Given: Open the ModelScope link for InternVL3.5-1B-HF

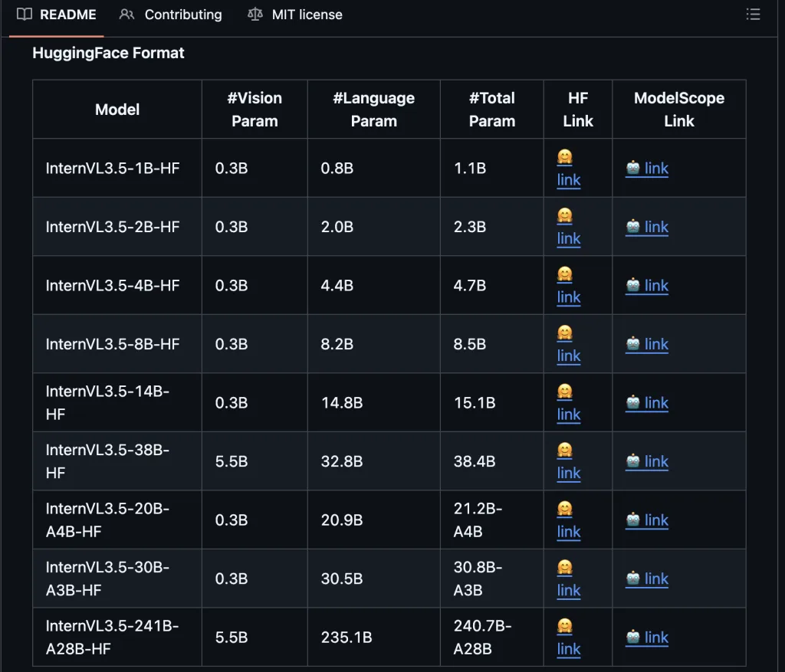Looking at the screenshot, I should coord(656,168).
